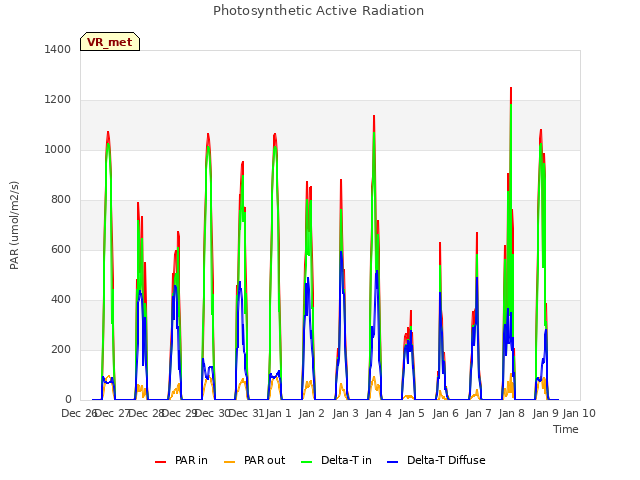Click the Jan 2 x-axis tick label
The width and height of the screenshot is (640, 480).
click(x=311, y=413)
